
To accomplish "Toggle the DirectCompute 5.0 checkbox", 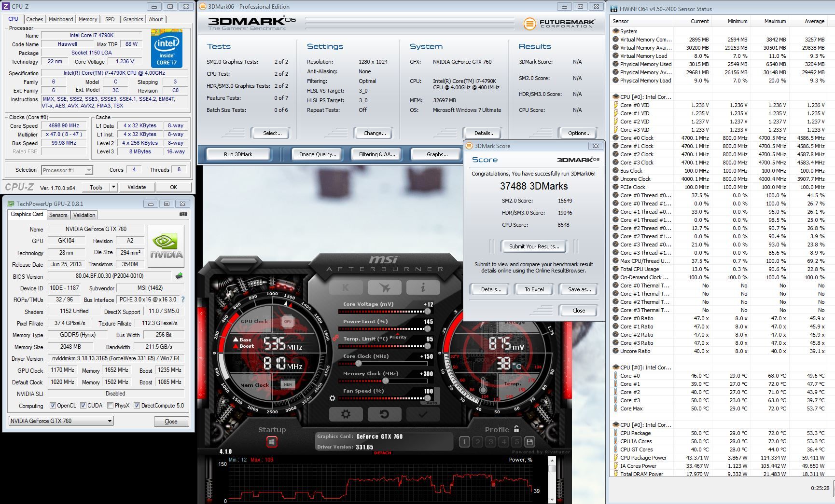I will pos(137,406).
